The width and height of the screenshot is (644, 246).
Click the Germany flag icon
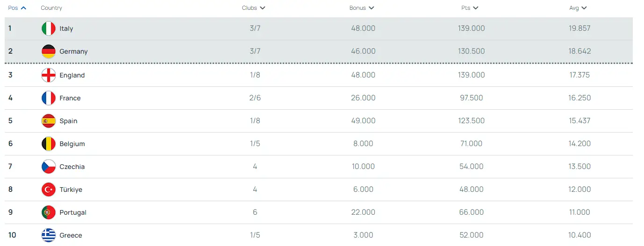[x=49, y=51]
